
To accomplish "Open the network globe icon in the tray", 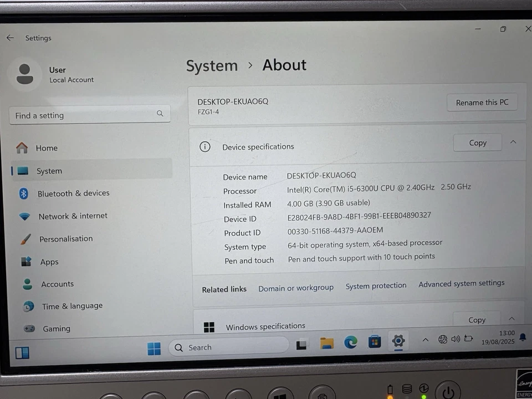I will coord(442,339).
